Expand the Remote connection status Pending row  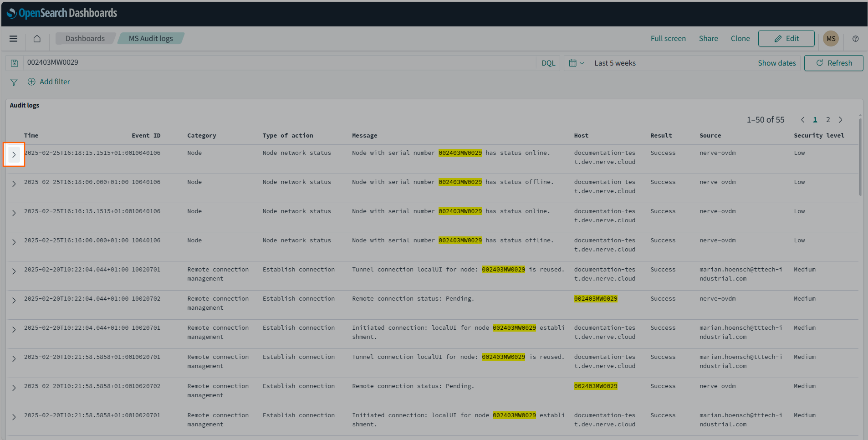pos(14,300)
